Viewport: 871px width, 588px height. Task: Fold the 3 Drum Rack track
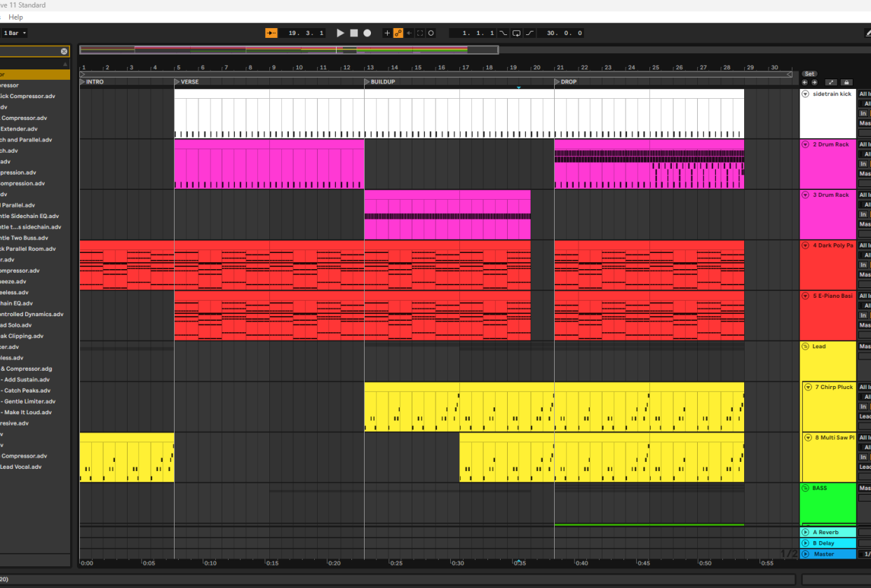click(806, 195)
